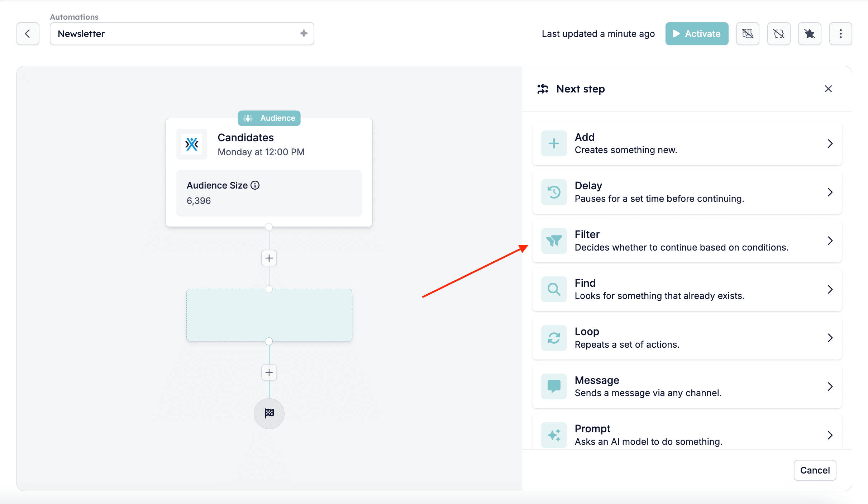Choose the Find step option
868x504 pixels.
(687, 289)
